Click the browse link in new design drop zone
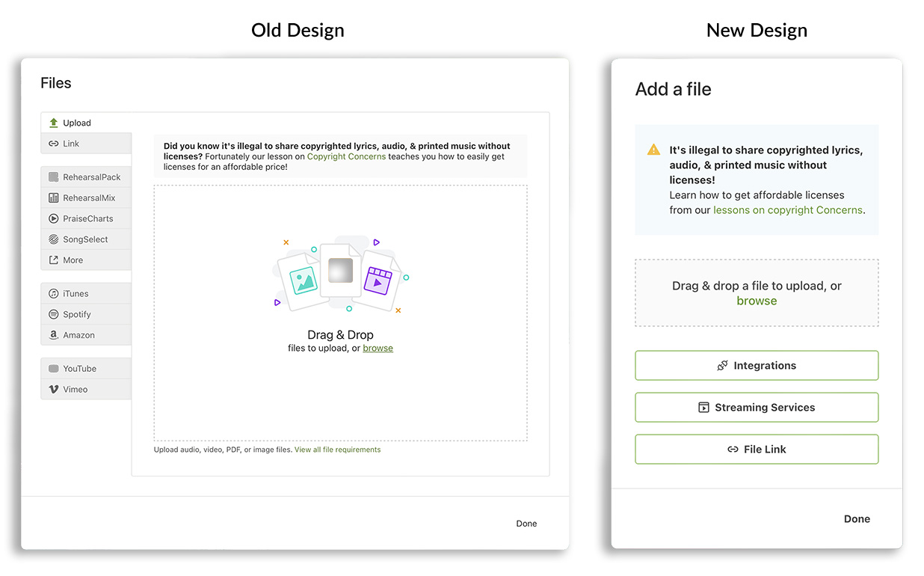Image resolution: width=924 pixels, height=576 pixels. click(757, 301)
